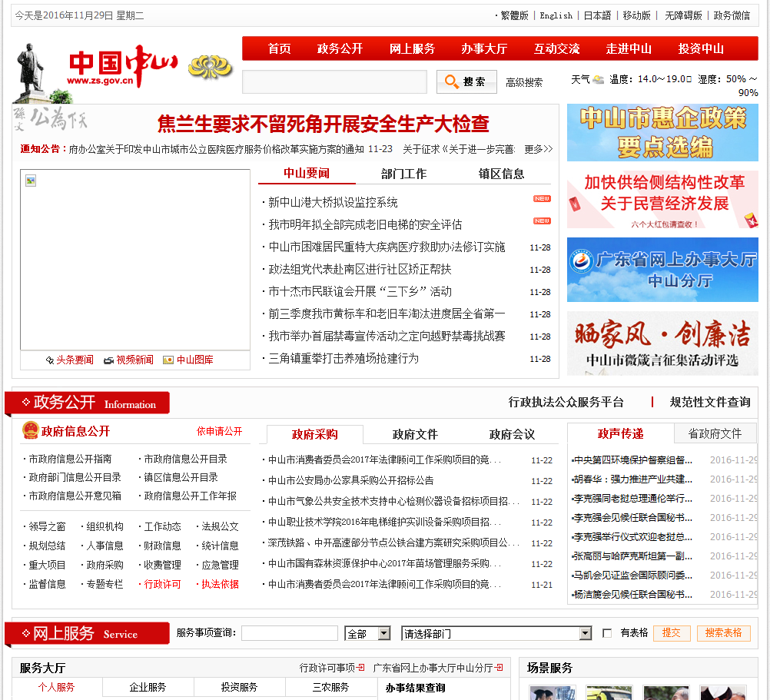Click the 服务事项查询 input field
Image resolution: width=770 pixels, height=700 pixels.
click(289, 633)
